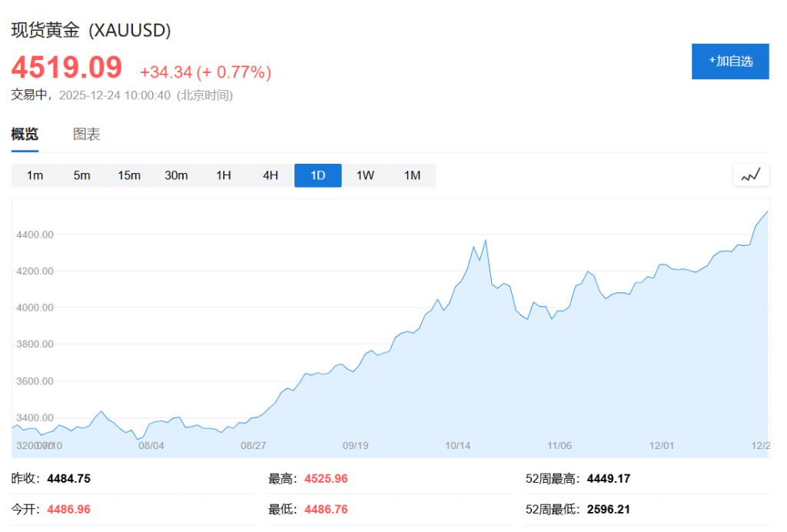Viewport: 787px width, 532px height.
Task: Switch to the 概览 tab
Action: [x=25, y=135]
